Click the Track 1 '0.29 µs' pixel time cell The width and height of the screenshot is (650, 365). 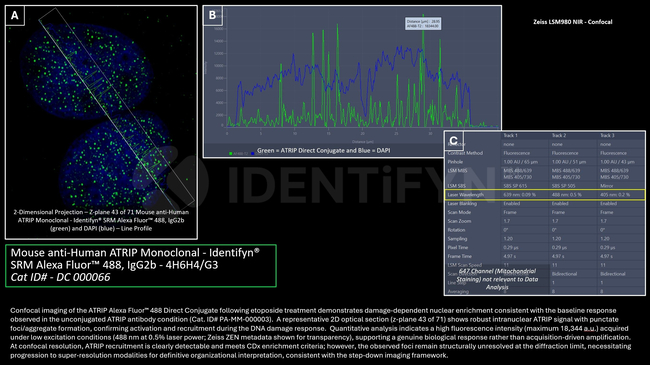click(x=511, y=248)
